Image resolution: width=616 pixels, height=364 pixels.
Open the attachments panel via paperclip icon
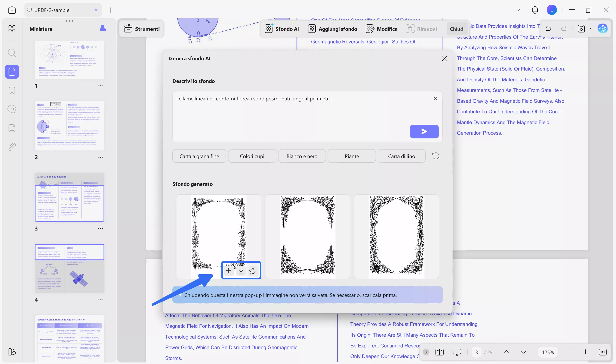coord(12,147)
